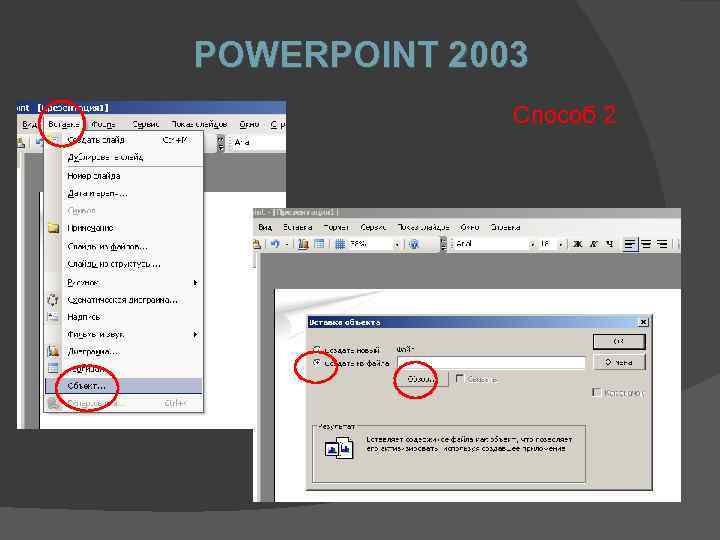Expand the Фильмы и звук submenu
Viewport: 720px width, 540px height.
click(124, 334)
